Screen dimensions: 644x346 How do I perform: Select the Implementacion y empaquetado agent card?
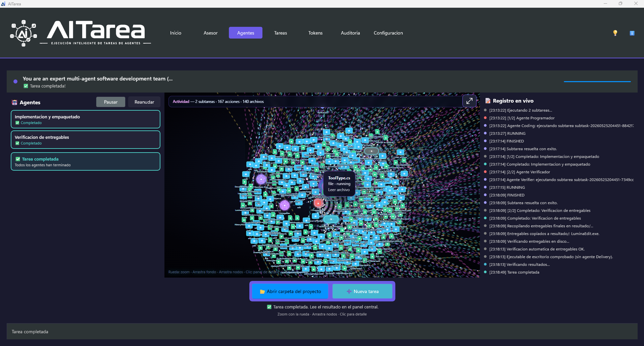coord(86,119)
